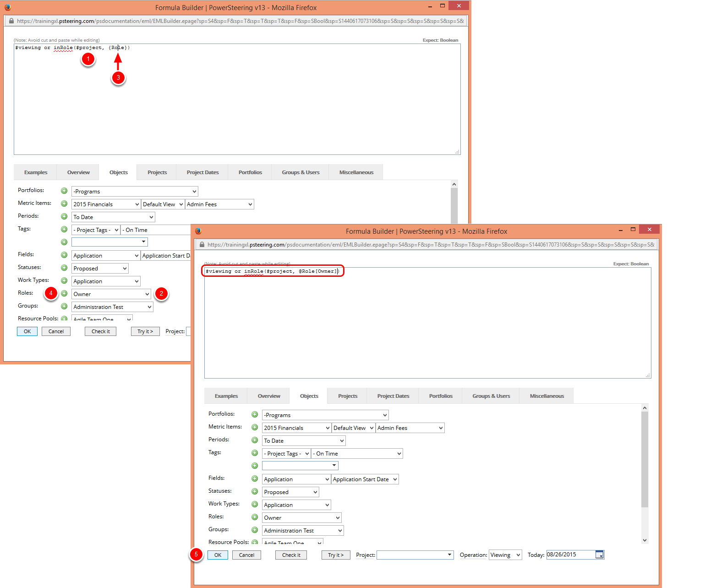Click Cancel button in back window
The width and height of the screenshot is (705, 588).
tap(56, 331)
